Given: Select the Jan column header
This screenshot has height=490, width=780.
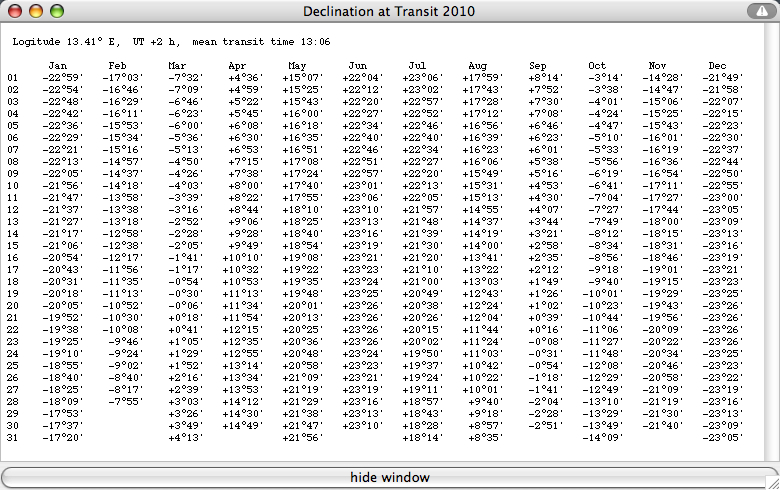Looking at the screenshot, I should pyautogui.click(x=58, y=66).
